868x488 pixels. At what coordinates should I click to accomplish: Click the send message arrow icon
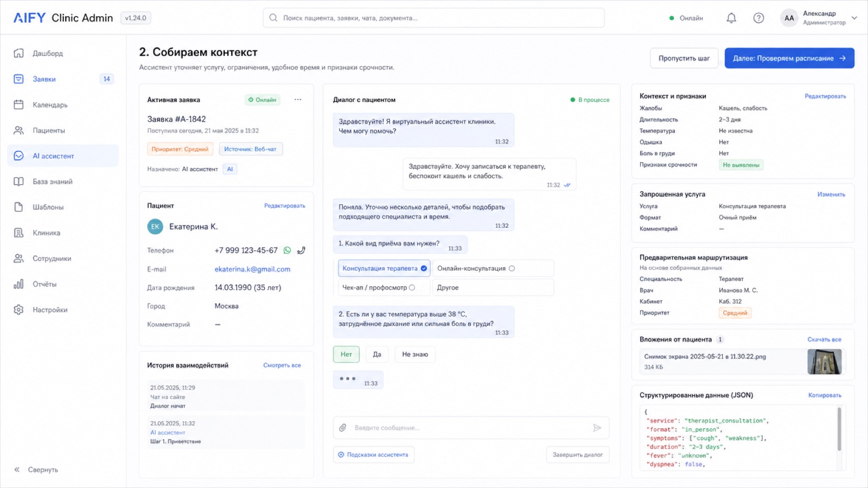(597, 428)
